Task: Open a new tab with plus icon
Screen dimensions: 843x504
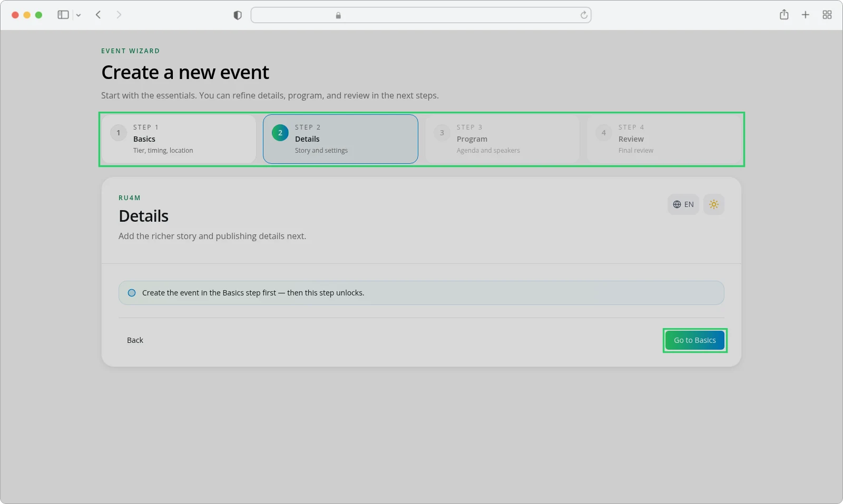Action: 806,15
